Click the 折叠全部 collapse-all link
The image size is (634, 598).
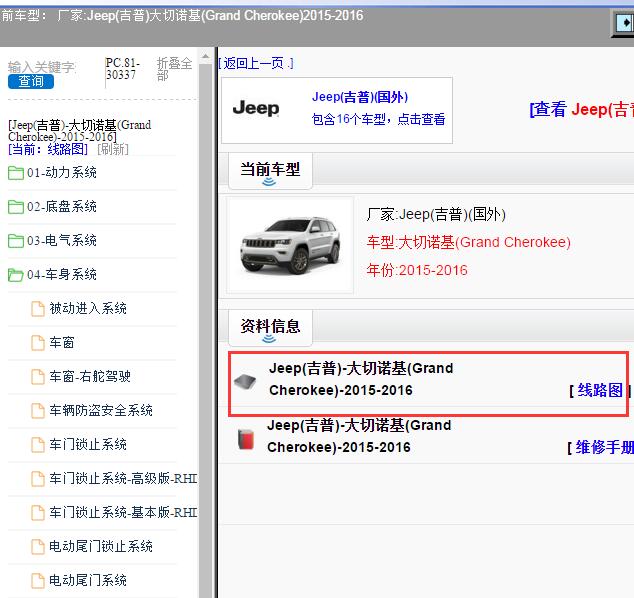pos(174,69)
